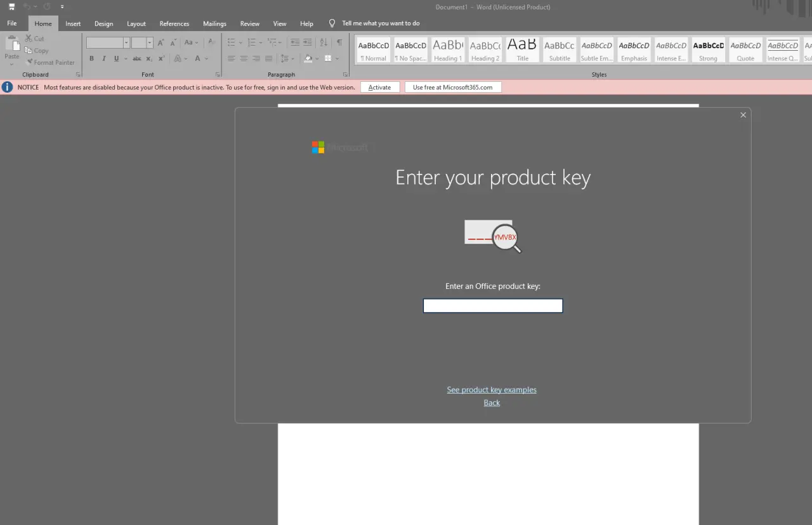Screen dimensions: 812x525
Task: Open the font name dropdown arrow
Action: tap(126, 43)
